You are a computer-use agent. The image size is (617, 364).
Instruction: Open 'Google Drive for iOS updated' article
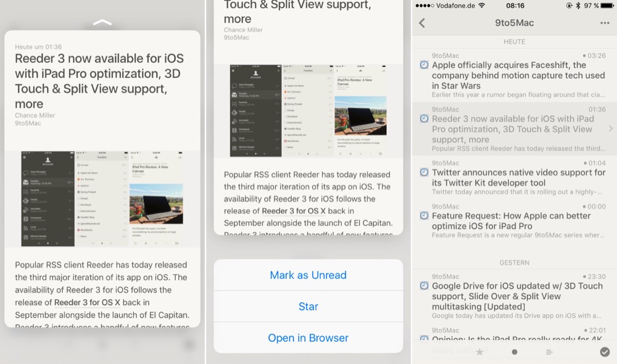pyautogui.click(x=515, y=297)
